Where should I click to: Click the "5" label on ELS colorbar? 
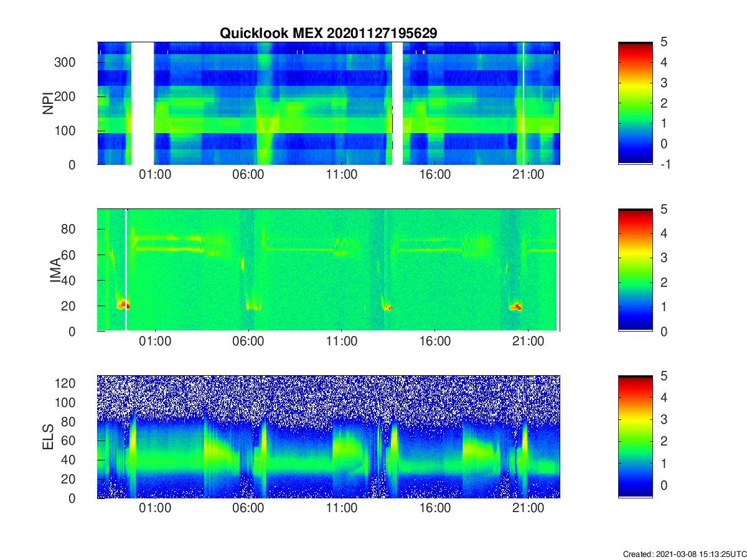(x=664, y=376)
